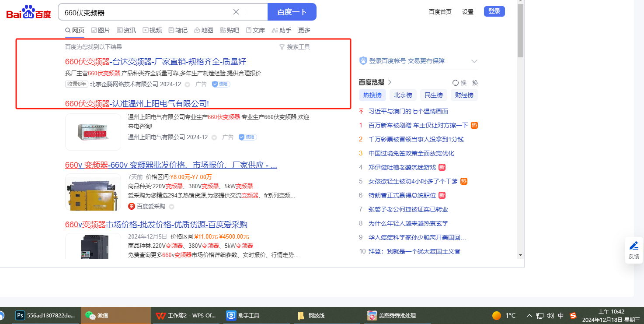Open the 660伏变频器-台达变频器 result link
644x324 pixels.
pos(155,61)
